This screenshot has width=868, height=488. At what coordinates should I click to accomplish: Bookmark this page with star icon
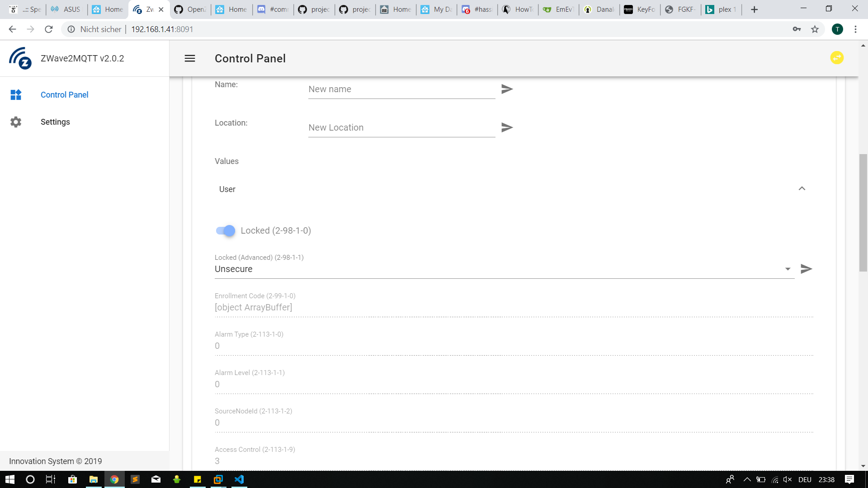[815, 29]
